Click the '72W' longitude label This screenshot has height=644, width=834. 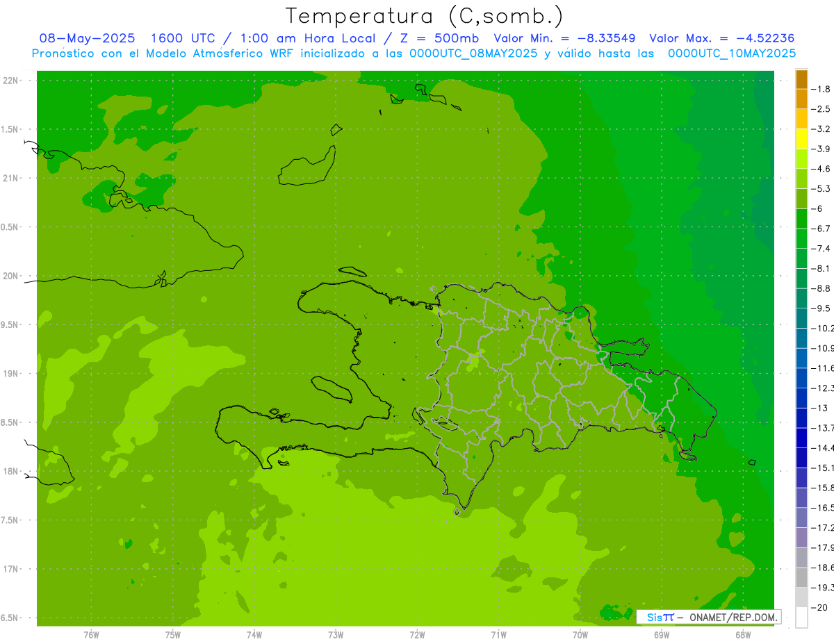coord(417,635)
